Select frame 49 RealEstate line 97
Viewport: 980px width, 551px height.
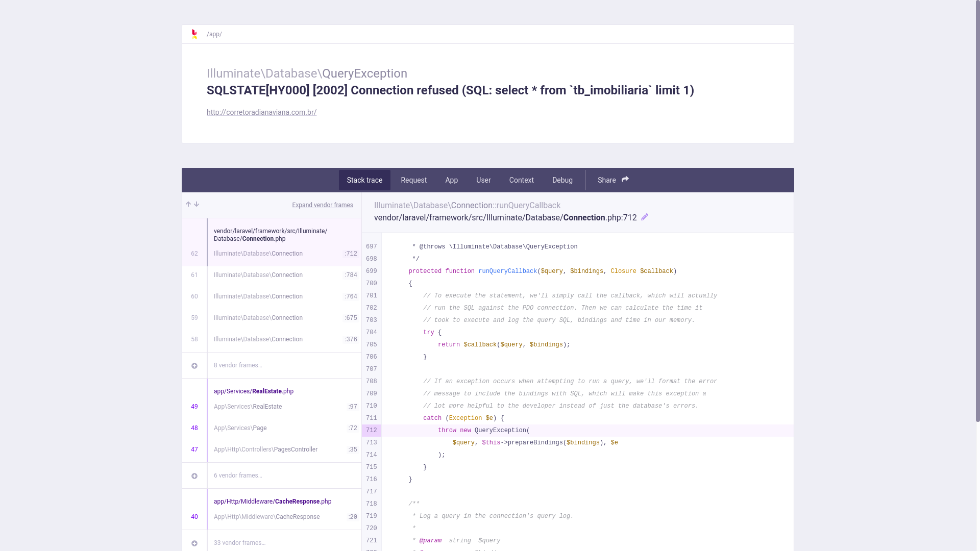(272, 407)
